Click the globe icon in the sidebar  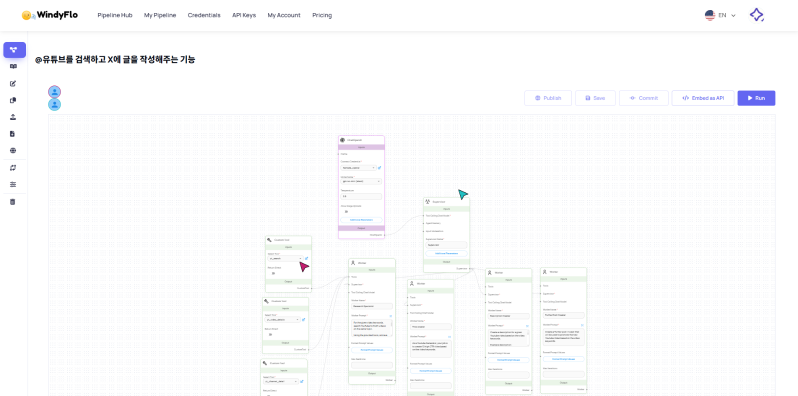point(13,151)
